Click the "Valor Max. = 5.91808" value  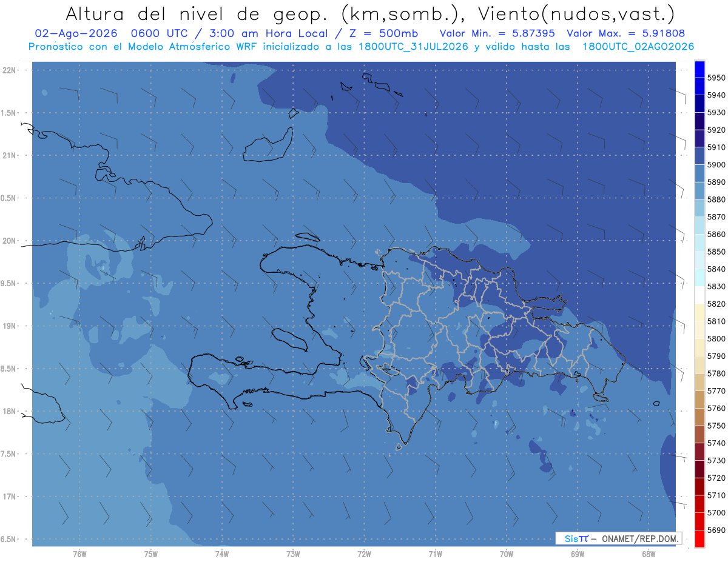pos(626,33)
